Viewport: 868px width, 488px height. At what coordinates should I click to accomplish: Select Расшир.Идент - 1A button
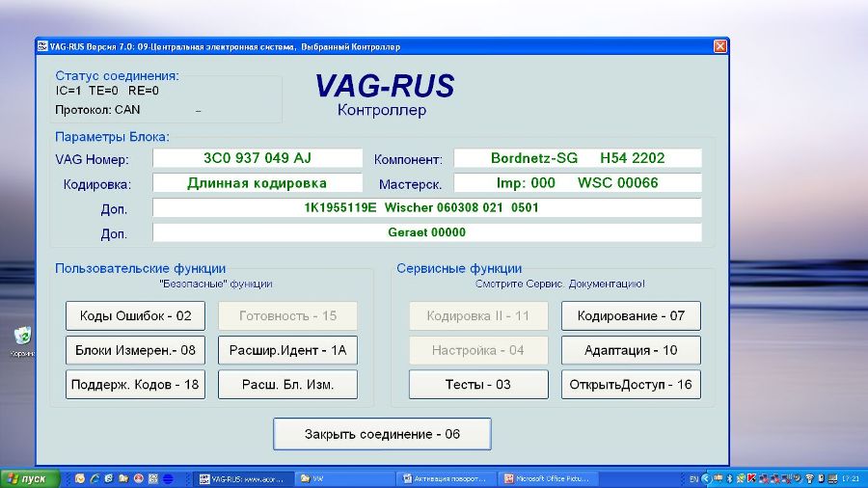tap(287, 350)
